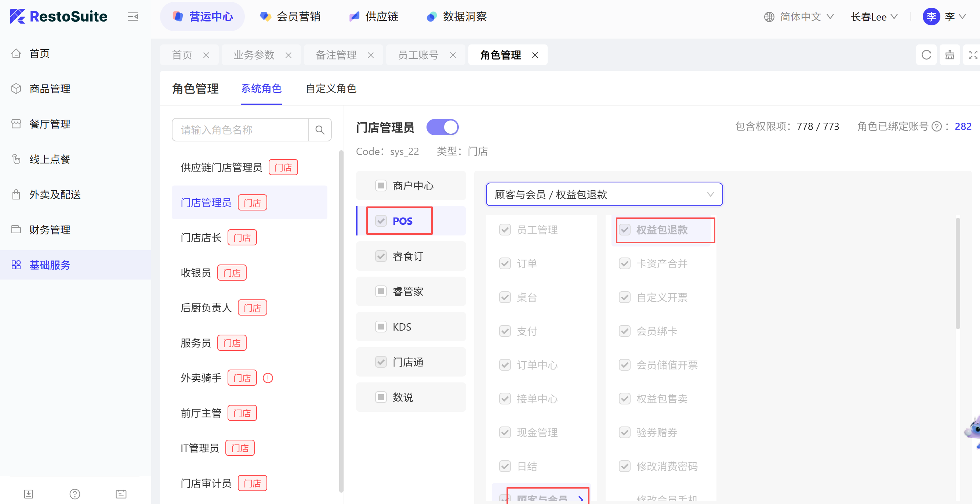
Task: Click the 282 bound accounts link
Action: click(962, 126)
